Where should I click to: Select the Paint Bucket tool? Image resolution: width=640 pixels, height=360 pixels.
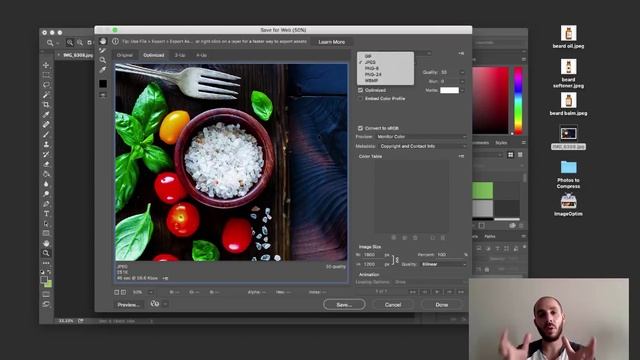pos(46,174)
